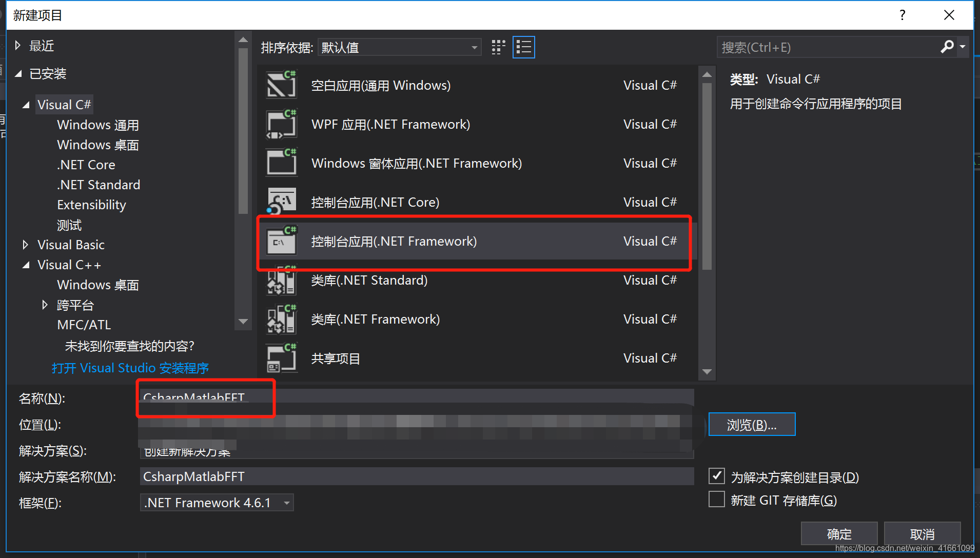Select the WPF App template icon
Image resolution: width=980 pixels, height=558 pixels.
click(x=282, y=124)
